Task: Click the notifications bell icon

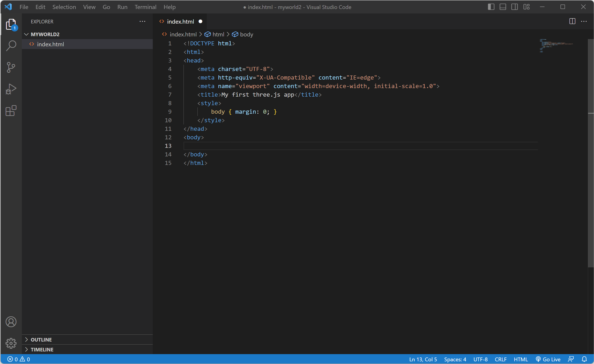Action: click(584, 359)
